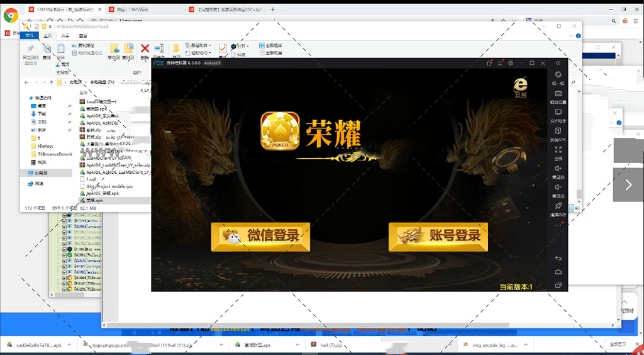Click the install APK icon in Nox sidebar
The image size is (644, 355).
tap(558, 131)
